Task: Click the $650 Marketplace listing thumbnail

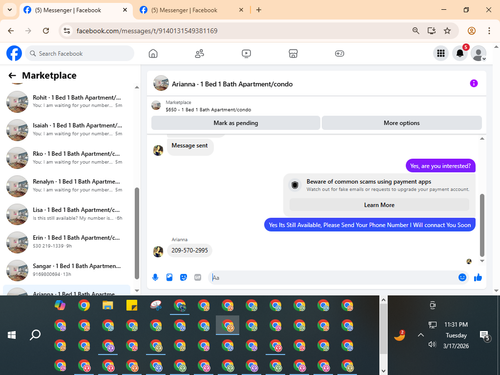Action: (156, 105)
